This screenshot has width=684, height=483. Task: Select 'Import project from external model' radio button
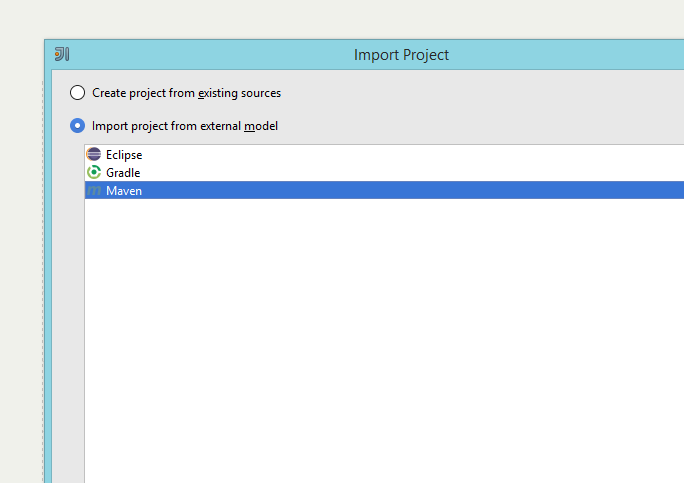(78, 126)
